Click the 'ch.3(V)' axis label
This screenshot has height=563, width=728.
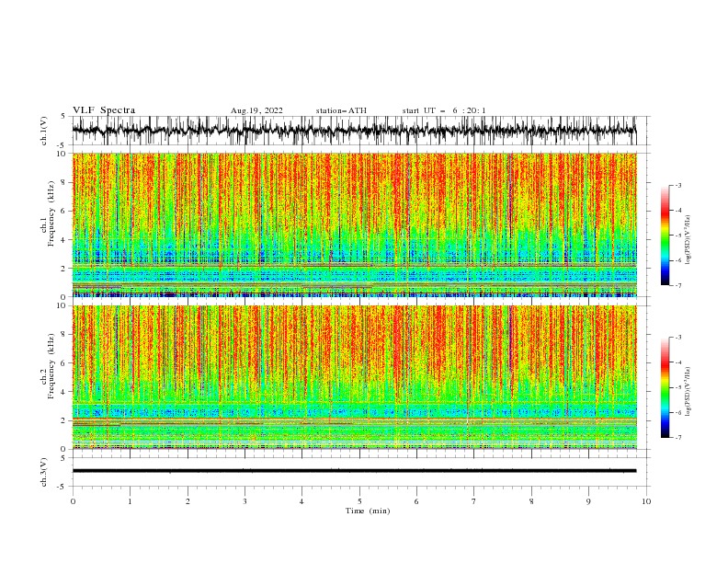(44, 472)
